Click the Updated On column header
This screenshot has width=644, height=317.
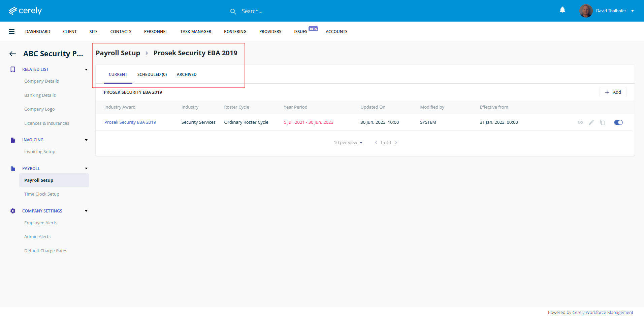(373, 107)
